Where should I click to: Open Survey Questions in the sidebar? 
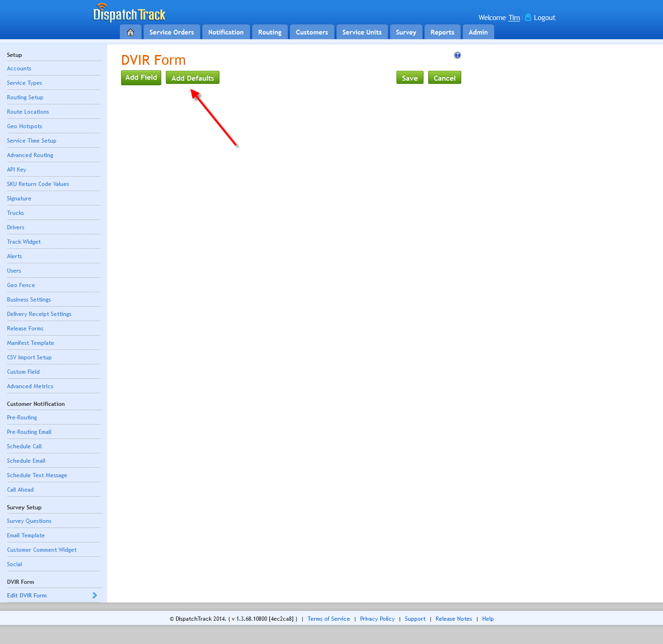pyautogui.click(x=29, y=521)
